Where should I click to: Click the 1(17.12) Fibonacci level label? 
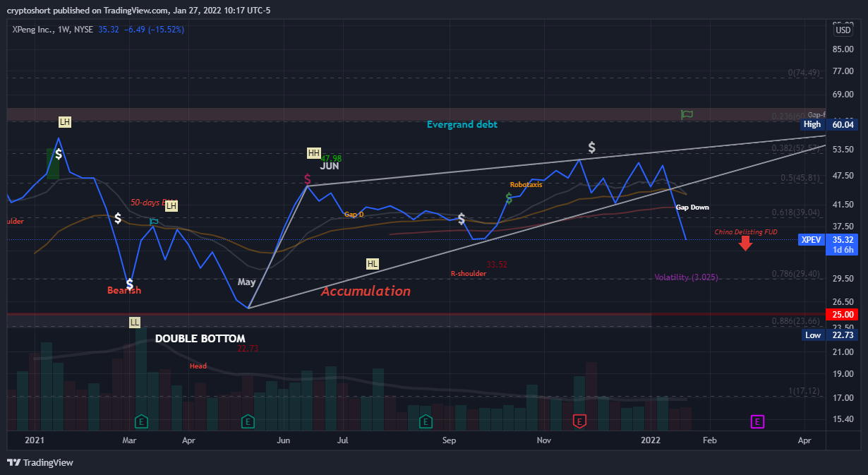[x=803, y=391]
